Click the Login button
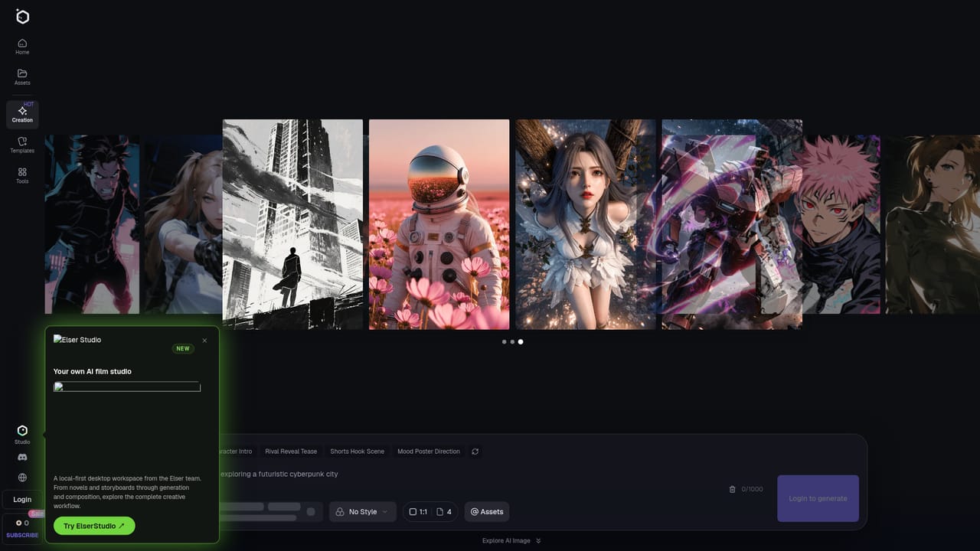 22,500
